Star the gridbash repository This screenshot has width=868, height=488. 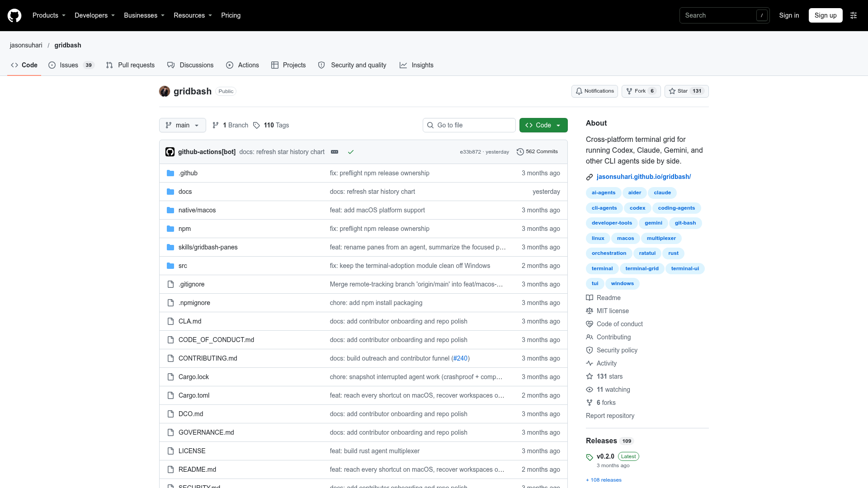pyautogui.click(x=686, y=91)
